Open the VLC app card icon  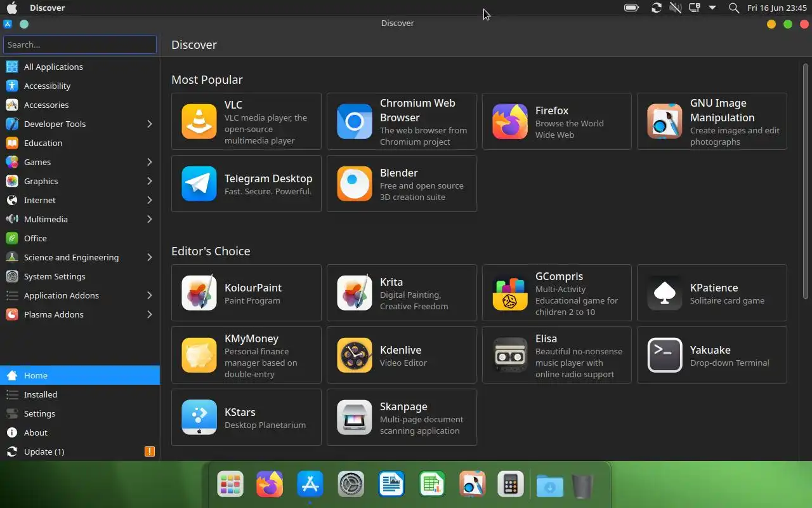click(x=199, y=121)
